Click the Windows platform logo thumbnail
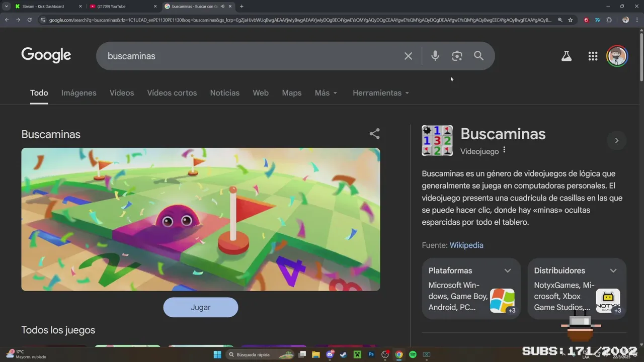The image size is (644, 362). [x=502, y=301]
